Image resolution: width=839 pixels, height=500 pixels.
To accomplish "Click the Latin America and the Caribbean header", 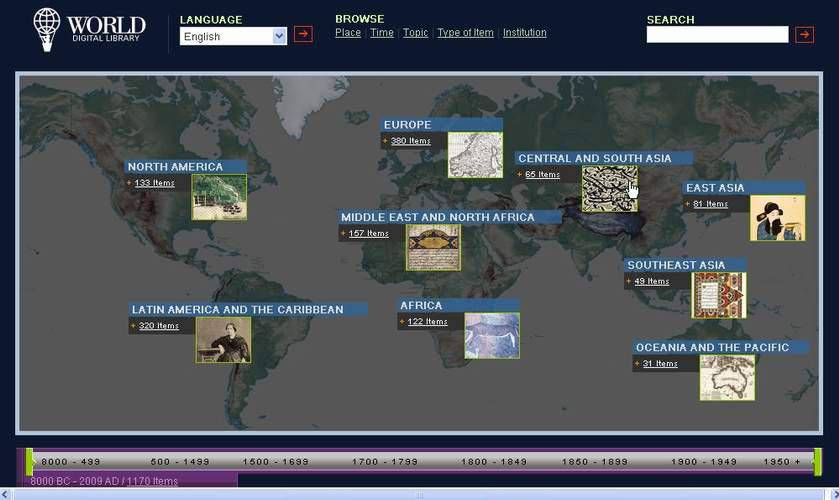I will coord(248,309).
